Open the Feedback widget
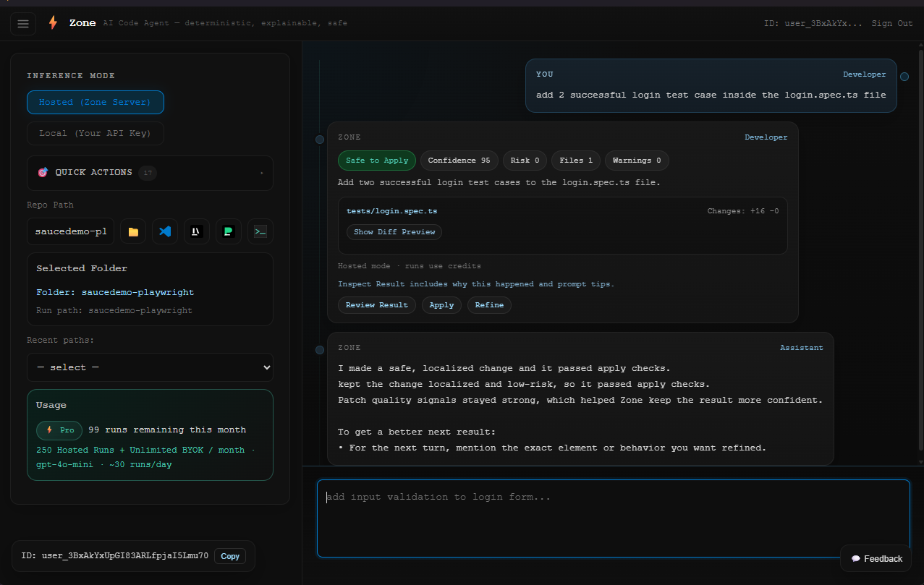Image resolution: width=924 pixels, height=585 pixels. point(876,558)
